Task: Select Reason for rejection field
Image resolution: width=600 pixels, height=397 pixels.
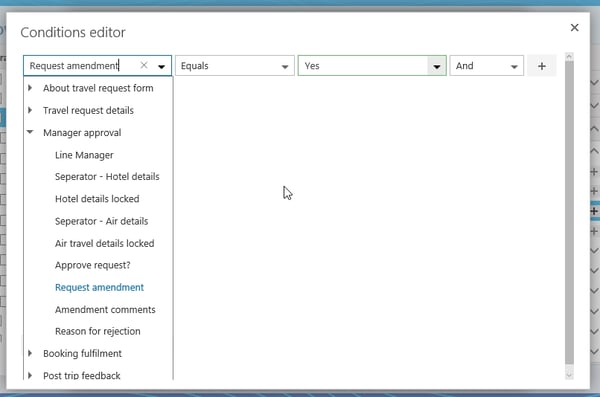Action: [x=98, y=332]
